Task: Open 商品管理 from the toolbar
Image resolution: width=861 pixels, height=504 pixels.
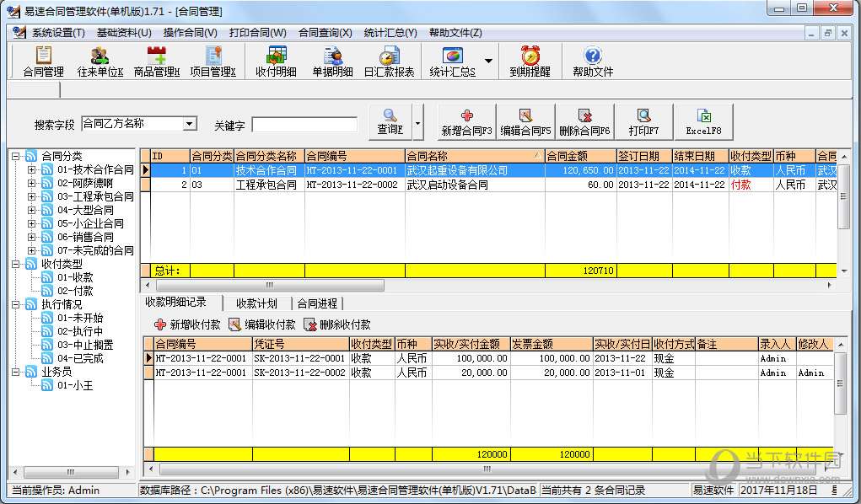Action: tap(156, 62)
